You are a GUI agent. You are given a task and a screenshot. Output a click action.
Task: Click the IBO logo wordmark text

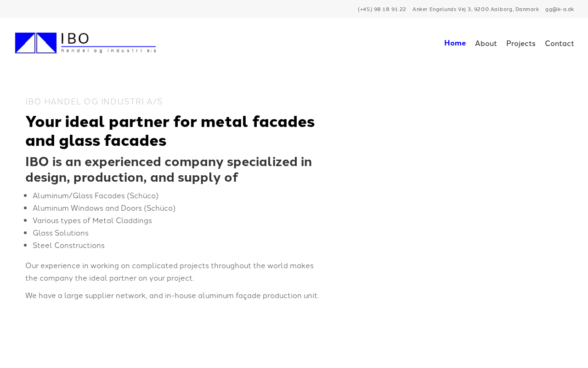(x=108, y=42)
